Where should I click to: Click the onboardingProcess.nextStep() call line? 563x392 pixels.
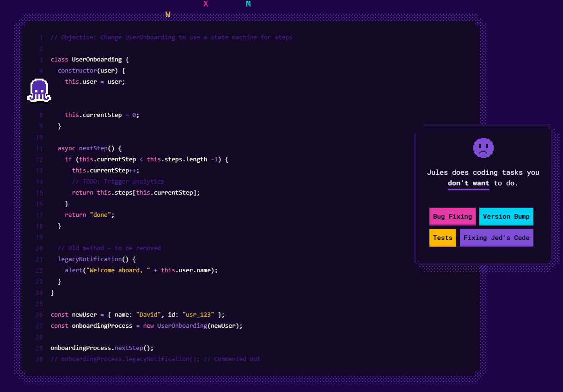click(102, 348)
